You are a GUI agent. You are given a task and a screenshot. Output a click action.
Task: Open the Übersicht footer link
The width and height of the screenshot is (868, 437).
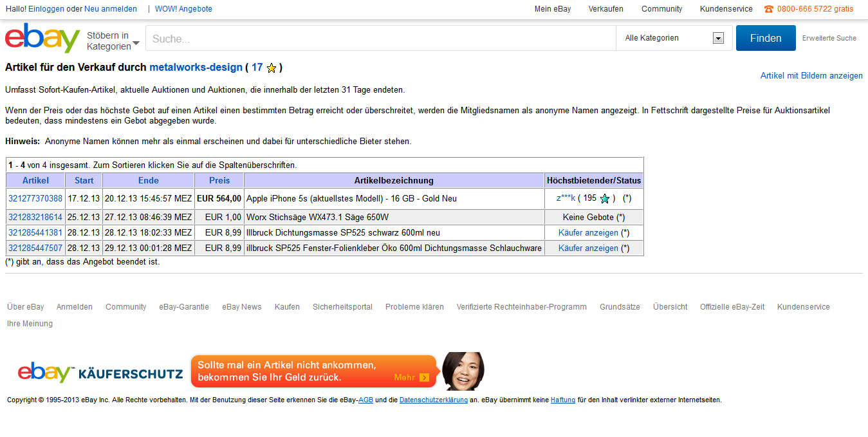click(x=670, y=307)
